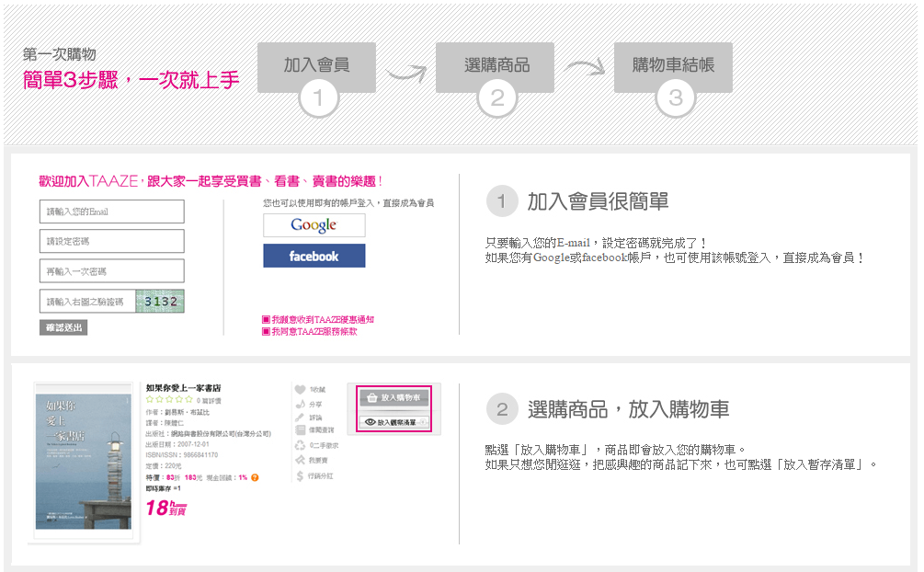Image resolution: width=924 pixels, height=572 pixels.
Task: Open the small arrow on 放入暫存清單 button
Action: [x=423, y=422]
